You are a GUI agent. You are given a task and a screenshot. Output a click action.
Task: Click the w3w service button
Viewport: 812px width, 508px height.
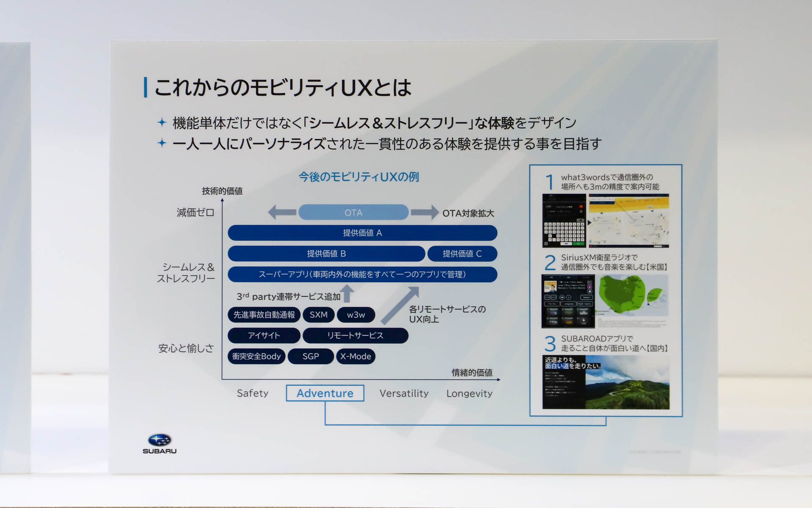click(x=356, y=315)
